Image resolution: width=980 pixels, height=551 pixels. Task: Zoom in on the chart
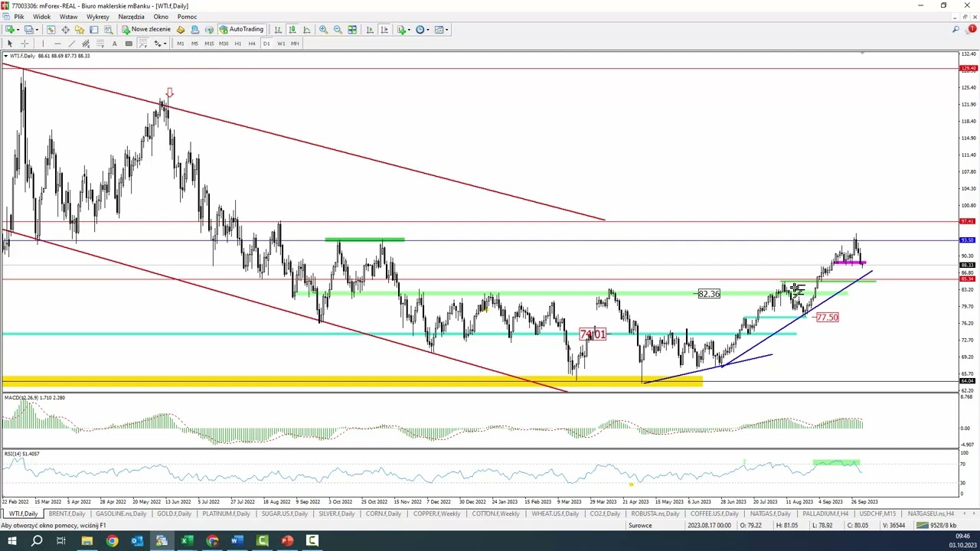[323, 30]
